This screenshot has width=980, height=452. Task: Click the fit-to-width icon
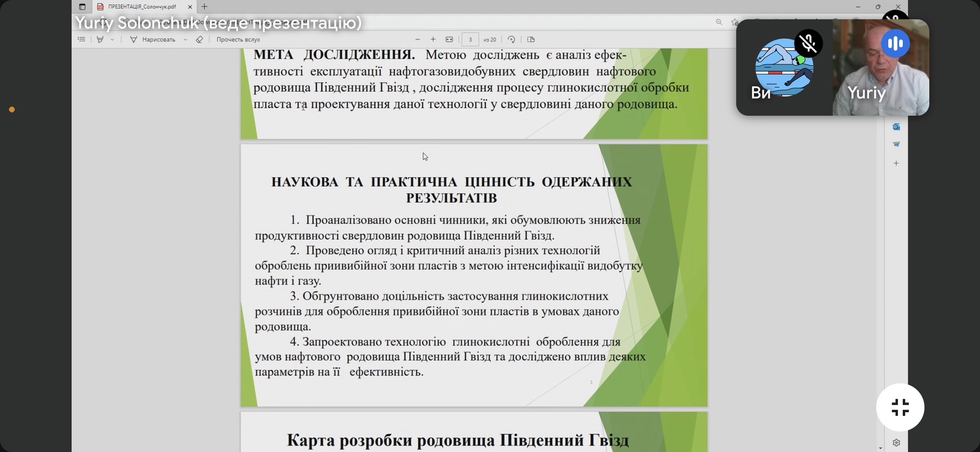point(449,39)
